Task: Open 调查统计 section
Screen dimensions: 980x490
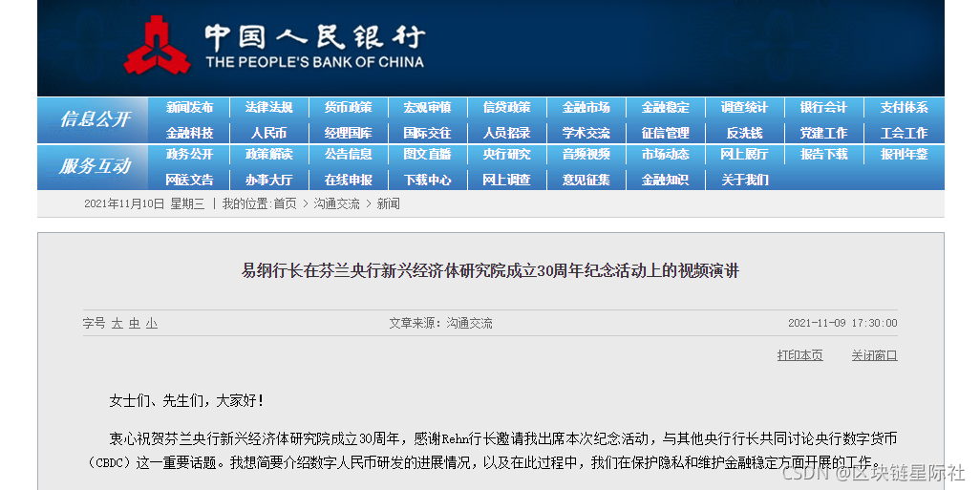Action: [x=744, y=108]
